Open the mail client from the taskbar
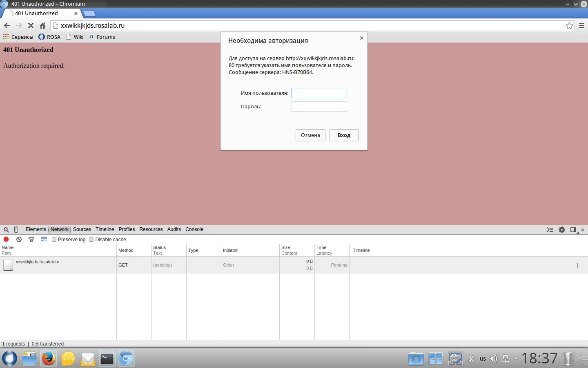588x368 pixels. point(88,359)
